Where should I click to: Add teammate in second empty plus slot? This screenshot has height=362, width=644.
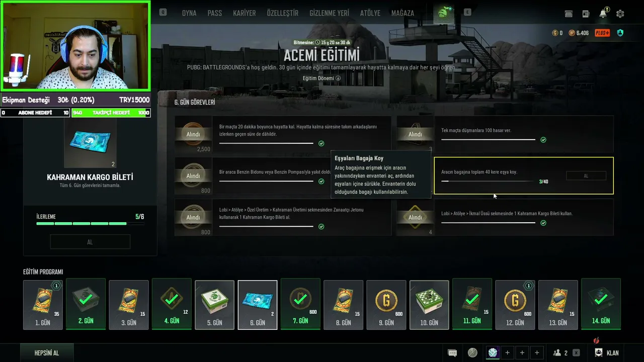(522, 353)
